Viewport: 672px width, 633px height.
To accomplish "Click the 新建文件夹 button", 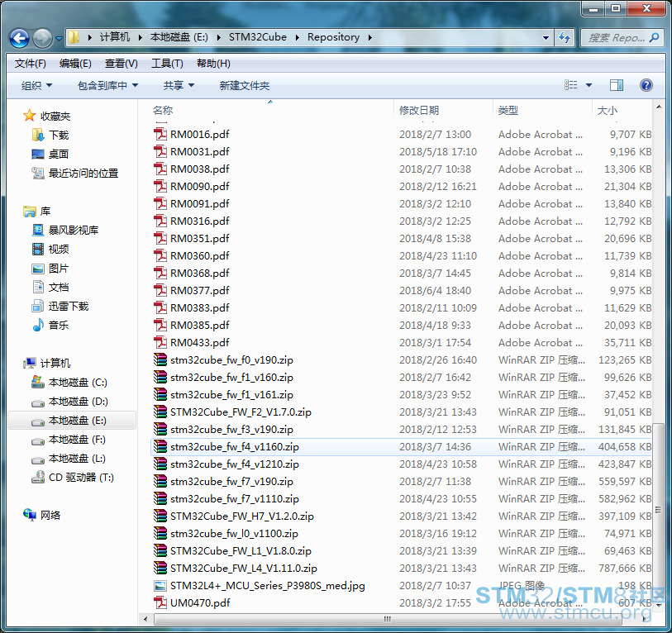I will coord(245,86).
